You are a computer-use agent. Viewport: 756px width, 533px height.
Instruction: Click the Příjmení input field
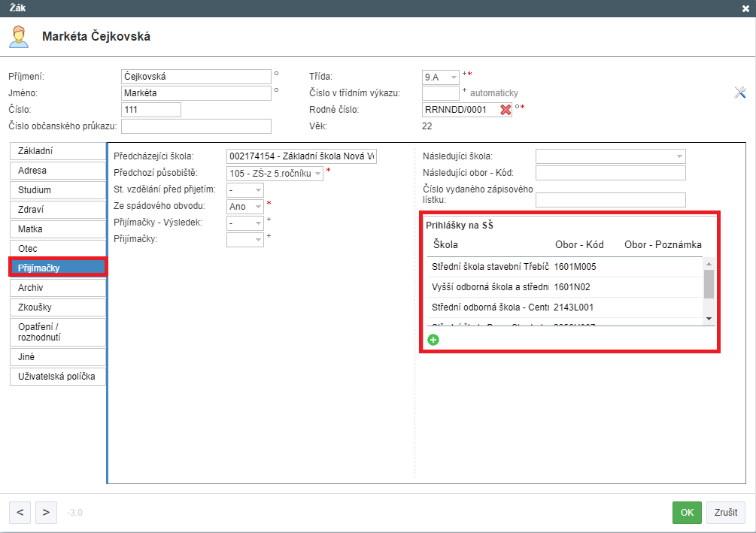(x=196, y=77)
